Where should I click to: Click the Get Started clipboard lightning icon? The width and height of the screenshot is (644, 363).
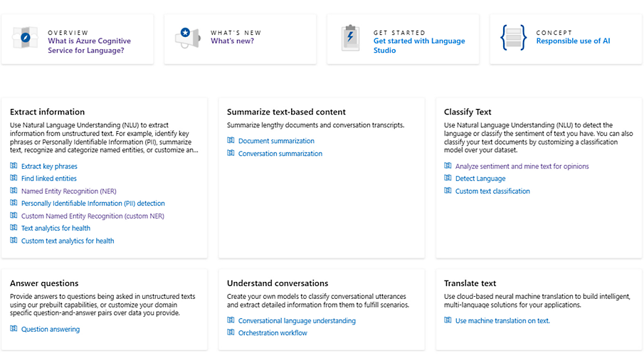tap(350, 37)
